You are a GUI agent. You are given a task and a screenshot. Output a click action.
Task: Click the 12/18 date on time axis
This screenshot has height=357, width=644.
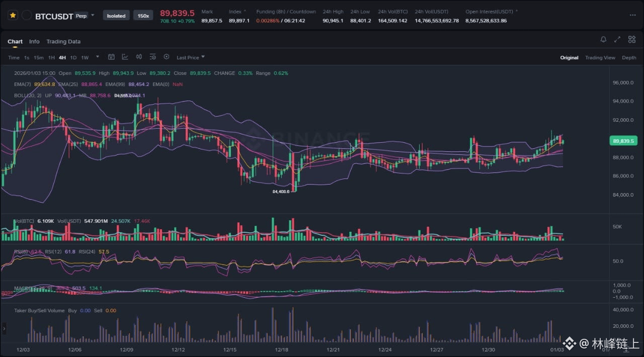click(282, 349)
